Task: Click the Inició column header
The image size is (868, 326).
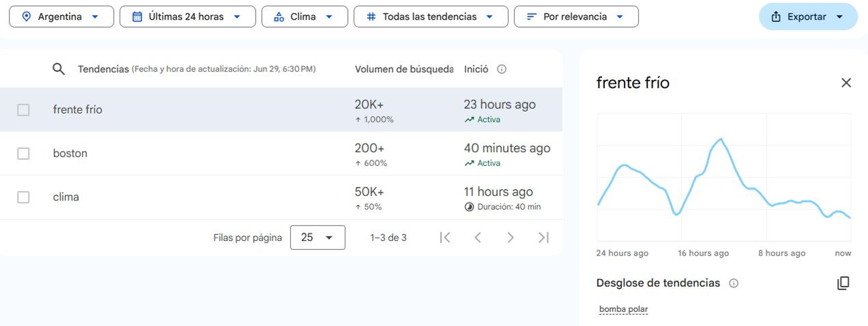Action: (476, 69)
